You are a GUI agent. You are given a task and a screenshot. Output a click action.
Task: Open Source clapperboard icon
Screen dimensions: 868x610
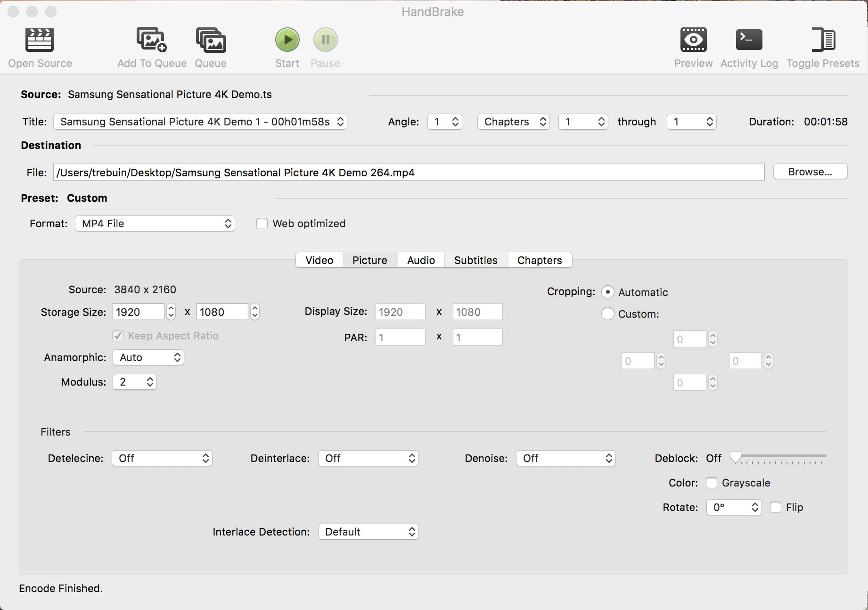pyautogui.click(x=40, y=40)
